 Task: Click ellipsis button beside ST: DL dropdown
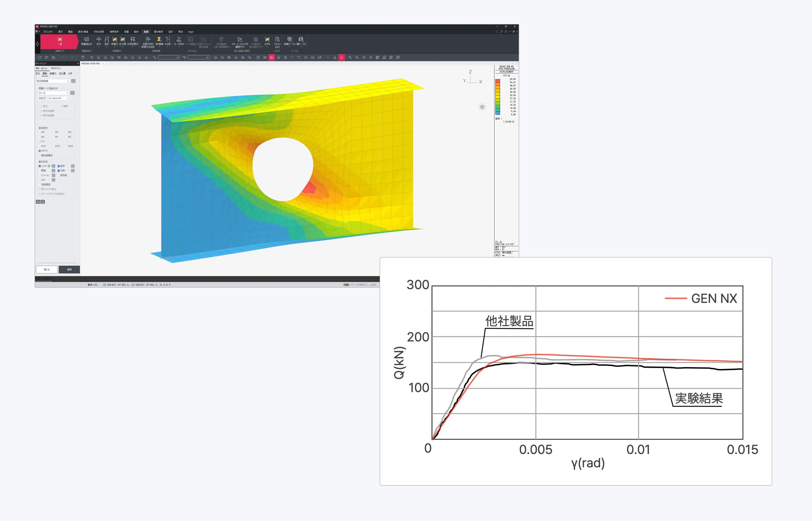(x=72, y=93)
